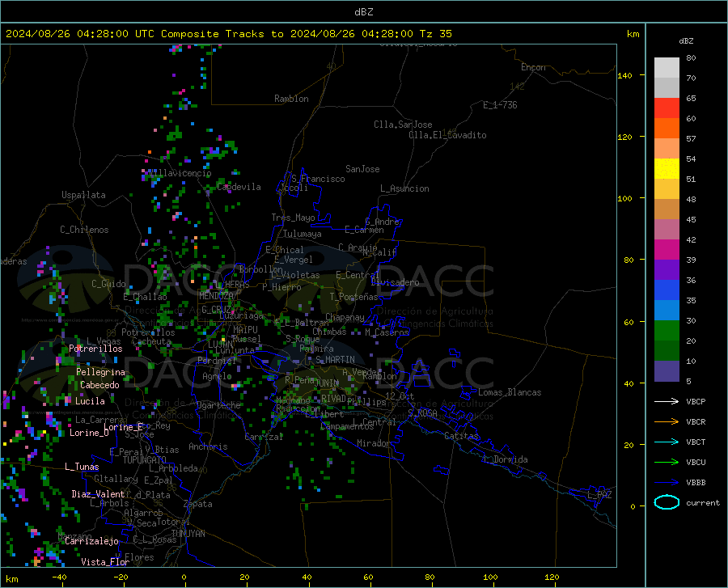Click the dBZ title at top

363,12
